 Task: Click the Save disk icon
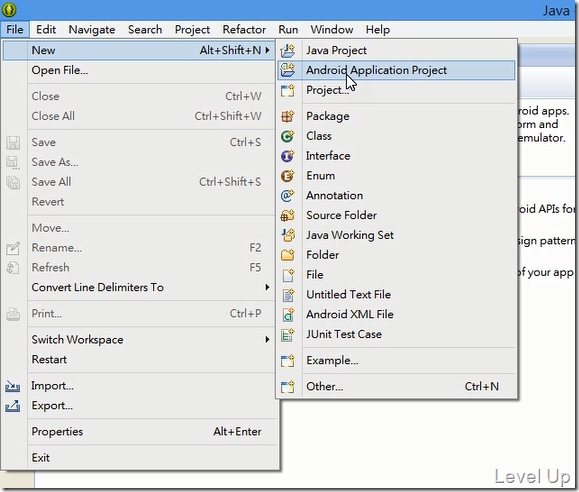pos(13,143)
